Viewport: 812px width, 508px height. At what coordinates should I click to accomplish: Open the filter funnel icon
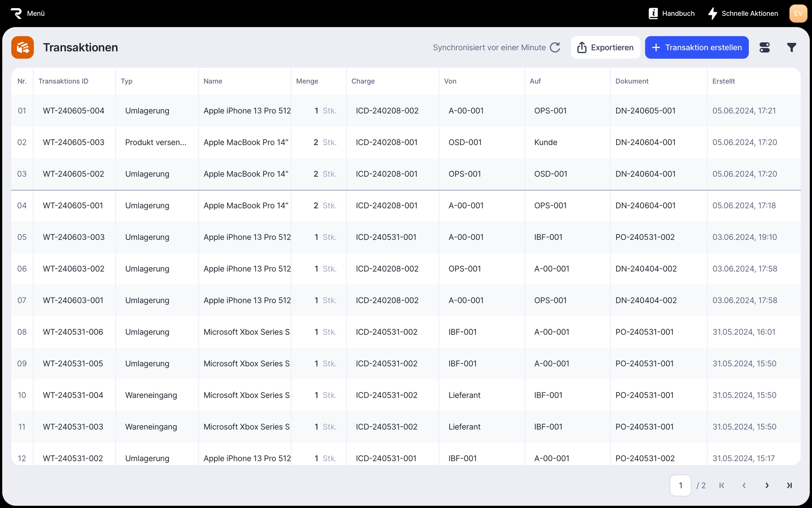tap(792, 47)
